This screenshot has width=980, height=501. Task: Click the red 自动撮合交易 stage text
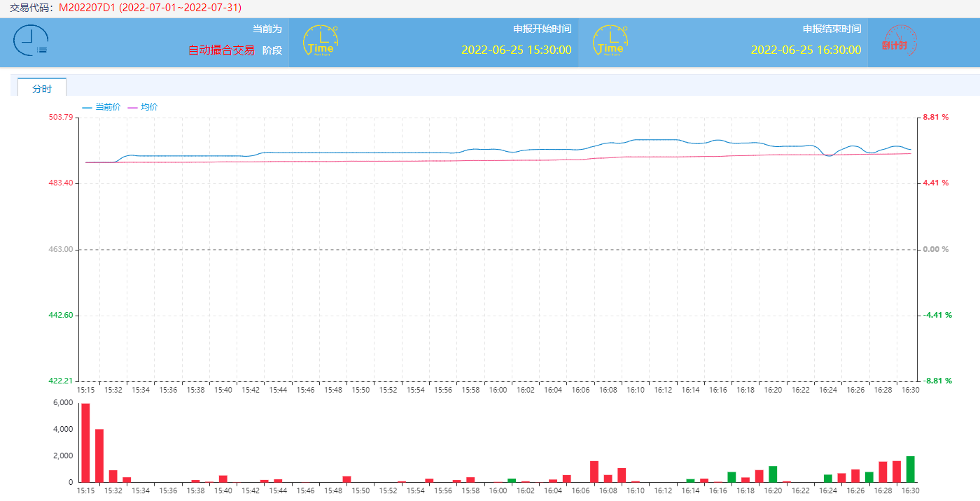(221, 50)
